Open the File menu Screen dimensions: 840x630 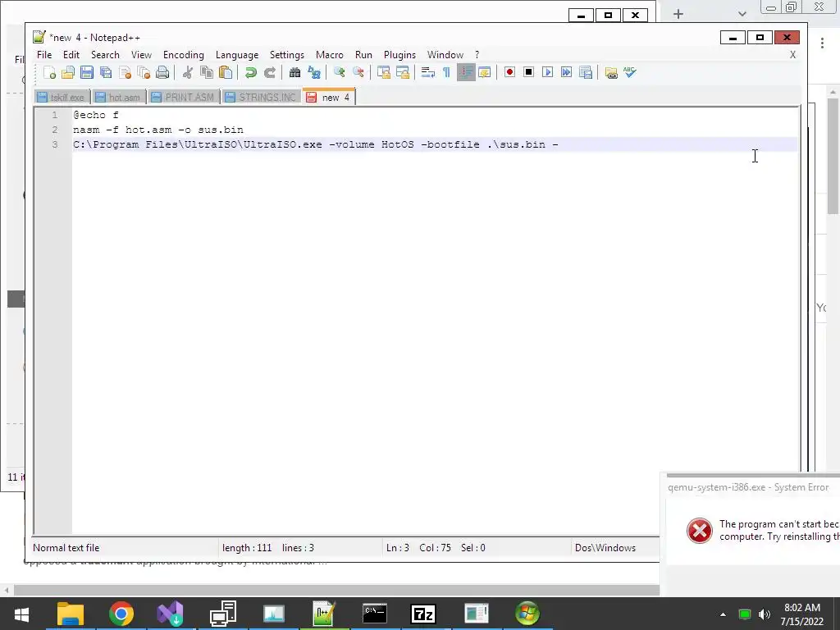point(44,55)
